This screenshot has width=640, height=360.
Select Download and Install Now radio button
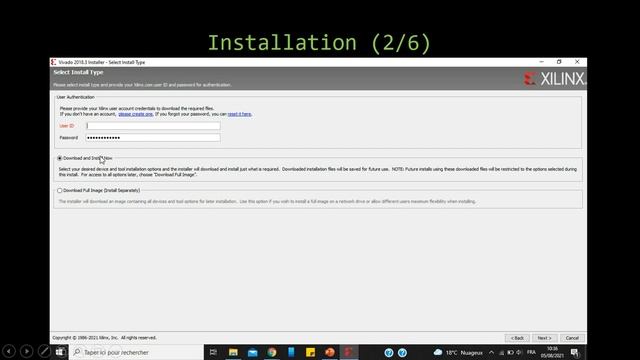point(60,158)
